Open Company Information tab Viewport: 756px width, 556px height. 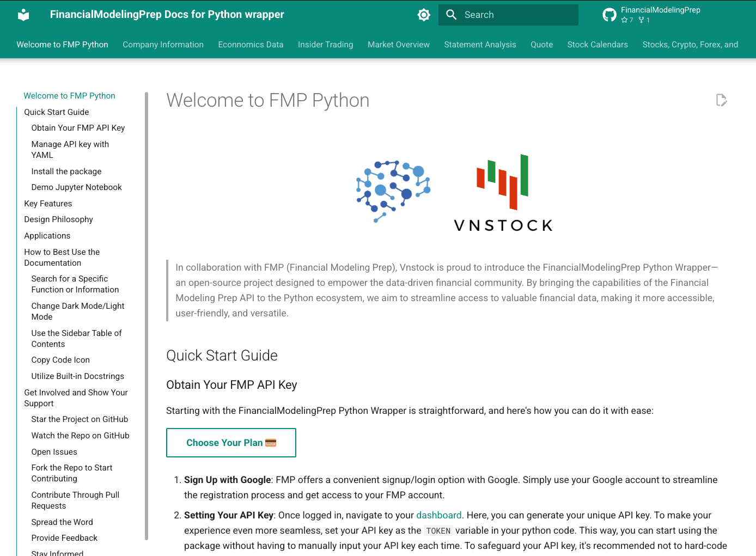[163, 45]
